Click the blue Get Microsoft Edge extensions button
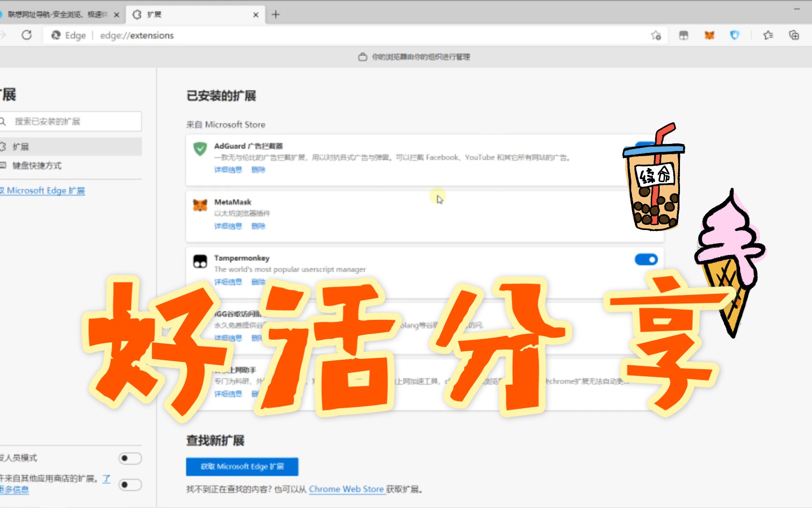 coord(242,467)
